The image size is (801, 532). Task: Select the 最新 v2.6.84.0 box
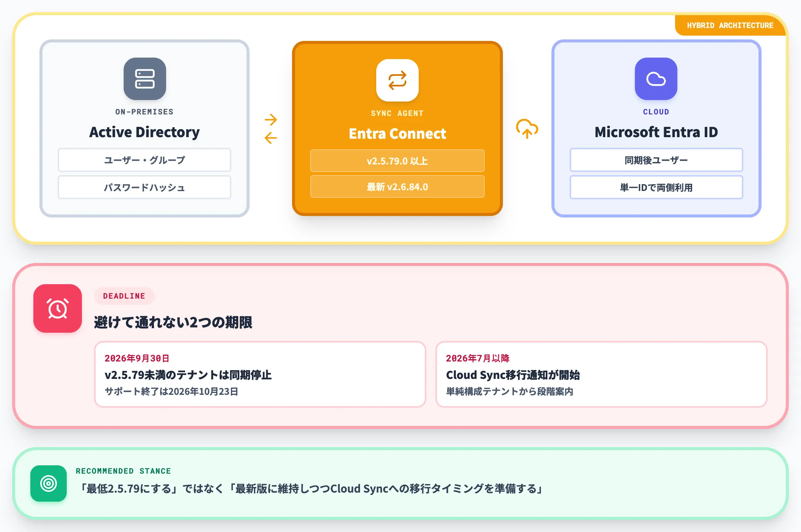397,186
